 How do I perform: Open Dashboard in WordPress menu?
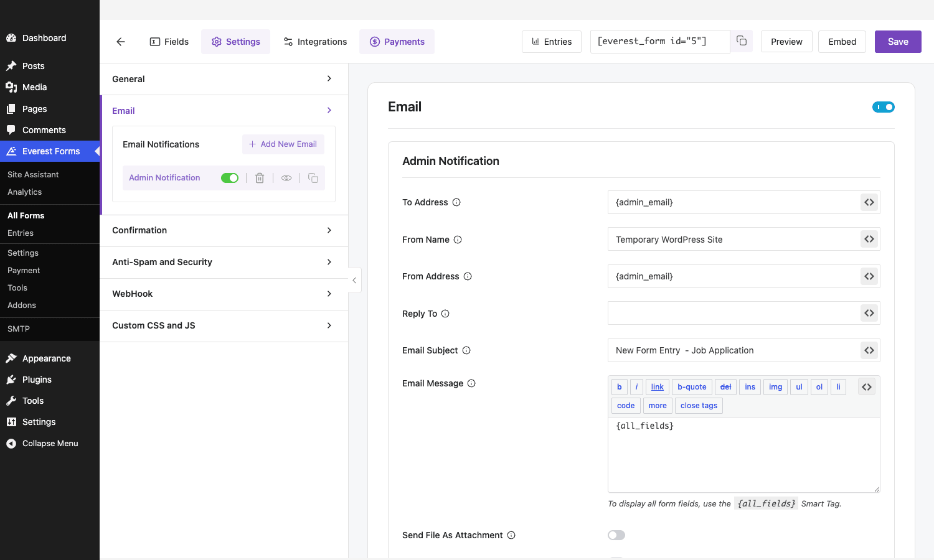(50, 38)
